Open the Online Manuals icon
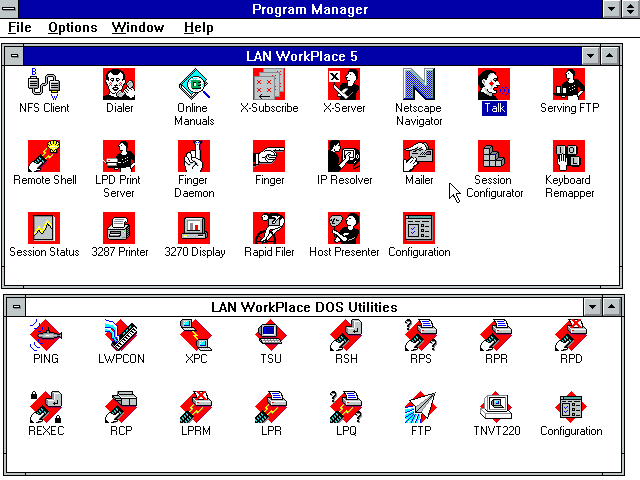The height and width of the screenshot is (480, 640). (194, 84)
